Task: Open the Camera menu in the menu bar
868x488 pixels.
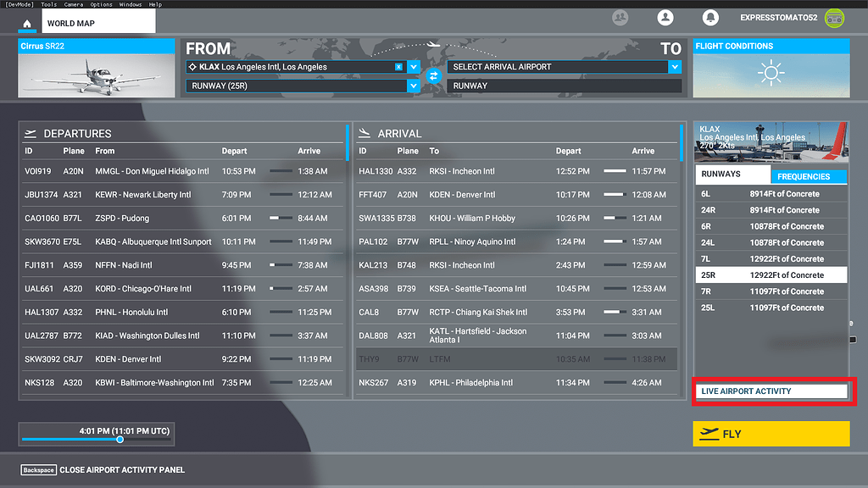Action: (x=73, y=4)
